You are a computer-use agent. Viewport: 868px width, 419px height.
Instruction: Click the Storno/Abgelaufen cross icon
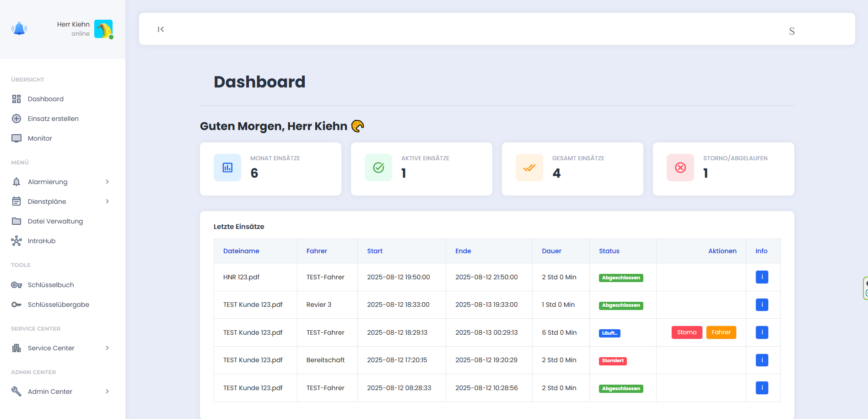pos(680,168)
